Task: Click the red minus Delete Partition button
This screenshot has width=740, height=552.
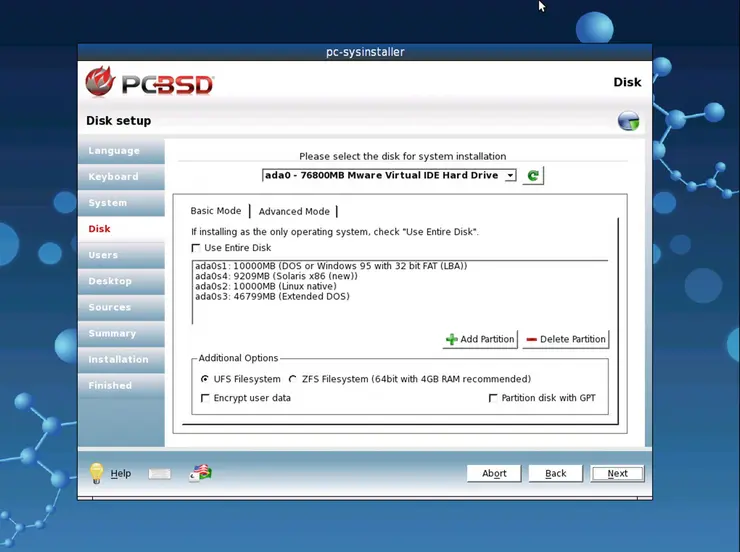Action: tap(565, 339)
